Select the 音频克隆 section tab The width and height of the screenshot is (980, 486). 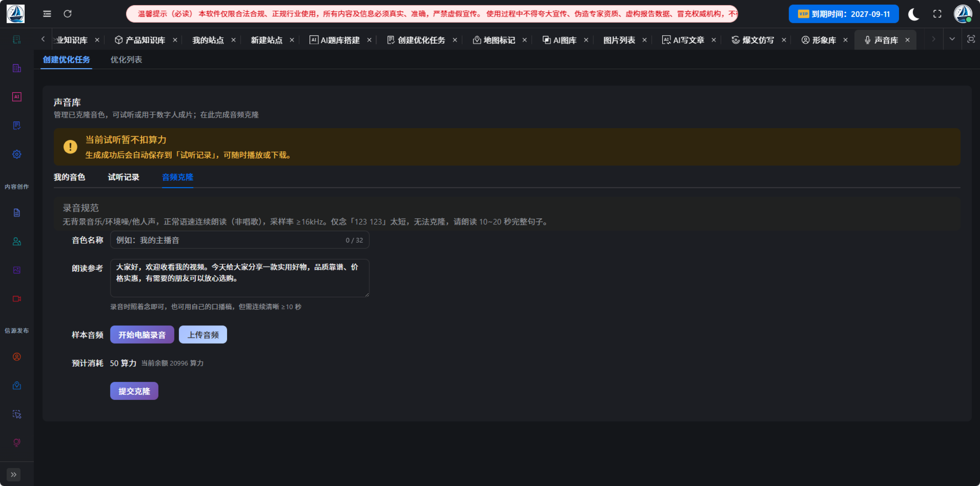[178, 177]
